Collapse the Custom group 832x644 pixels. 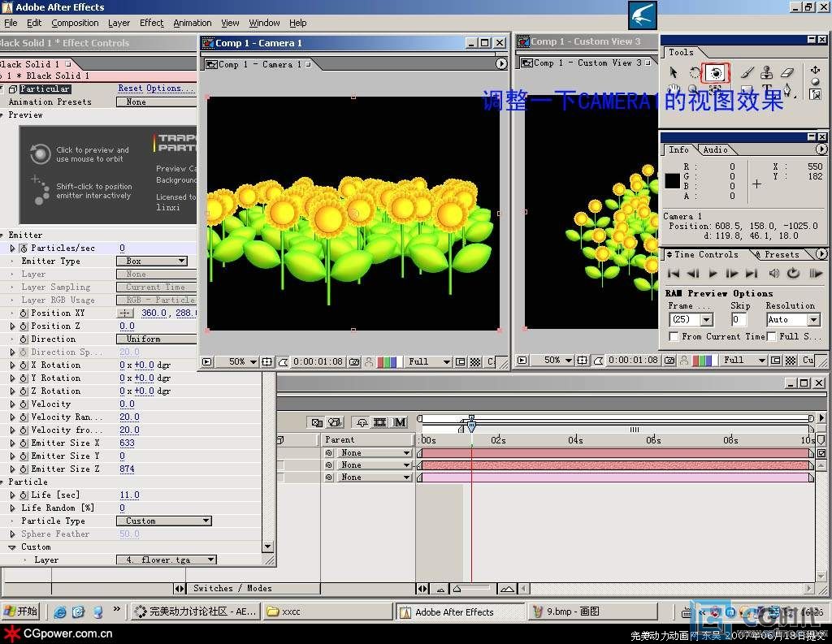pos(12,547)
